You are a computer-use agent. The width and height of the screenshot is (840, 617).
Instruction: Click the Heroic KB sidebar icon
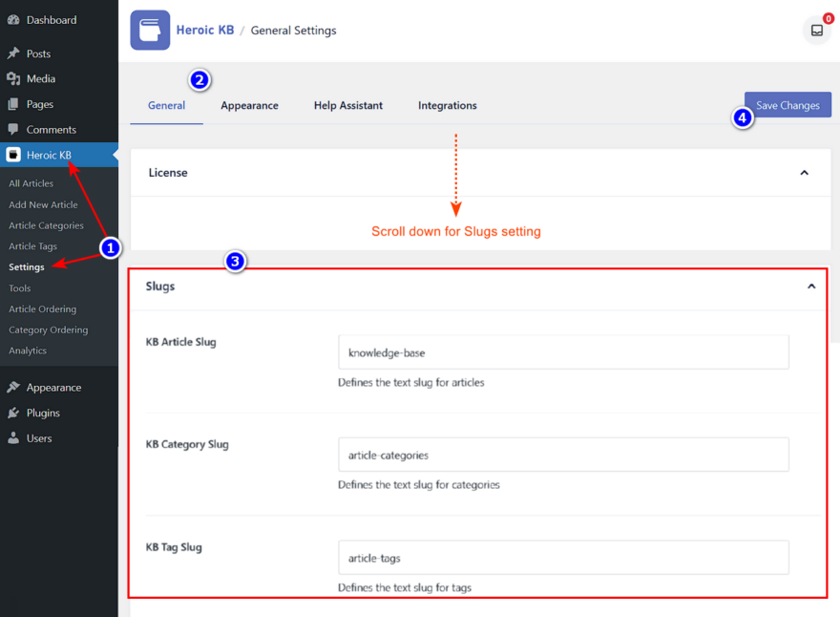pyautogui.click(x=13, y=155)
